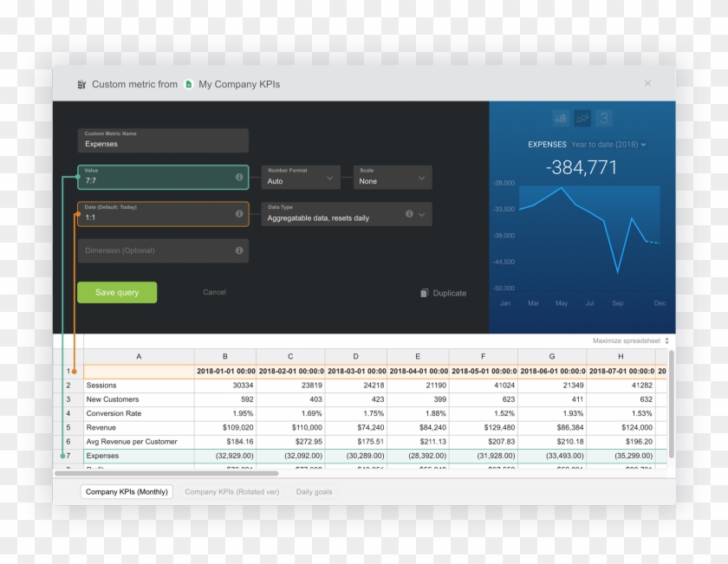
Task: Click info icon in Value field
Action: pos(239,177)
